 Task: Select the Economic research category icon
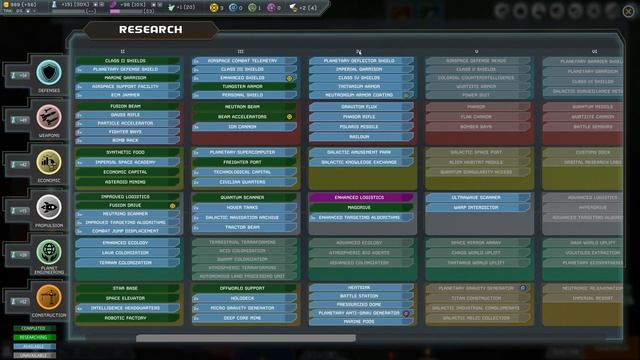pos(49,162)
